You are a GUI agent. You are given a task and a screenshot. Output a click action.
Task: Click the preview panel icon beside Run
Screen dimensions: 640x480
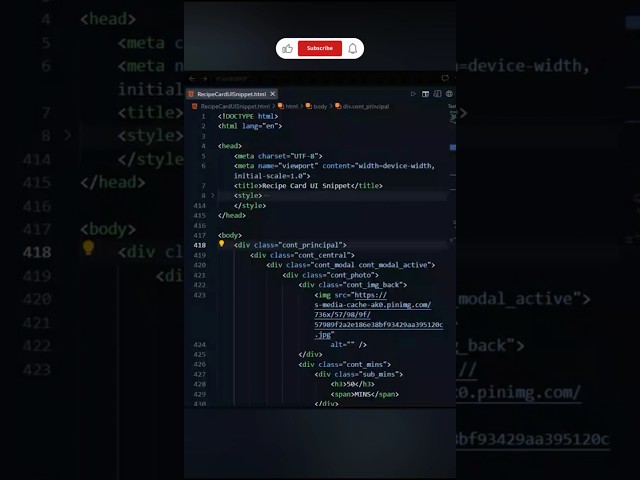[425, 94]
